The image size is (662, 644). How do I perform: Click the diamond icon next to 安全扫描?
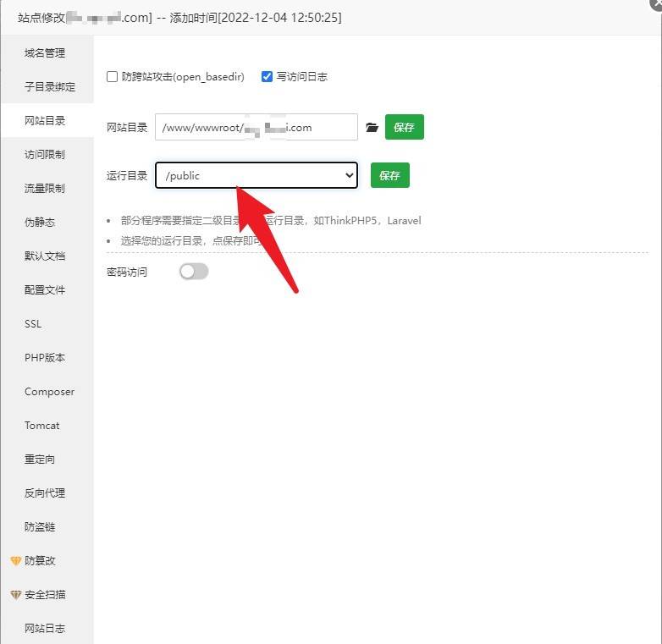pyautogui.click(x=15, y=595)
